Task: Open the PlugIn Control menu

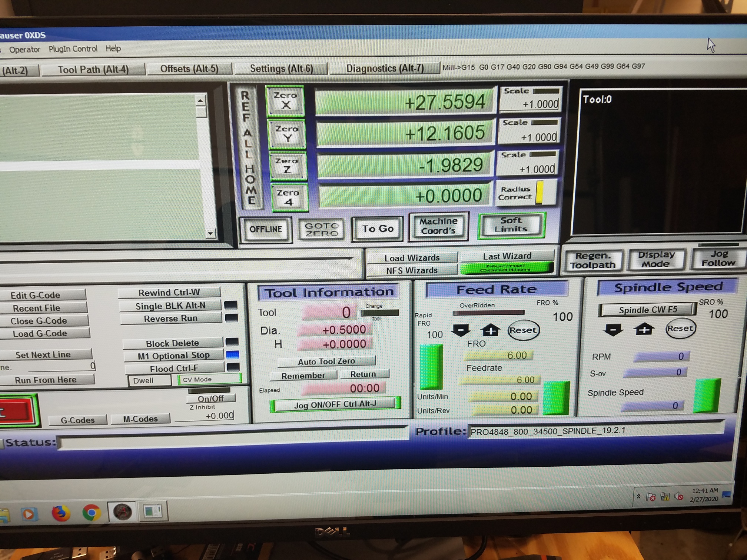Action: pyautogui.click(x=73, y=49)
